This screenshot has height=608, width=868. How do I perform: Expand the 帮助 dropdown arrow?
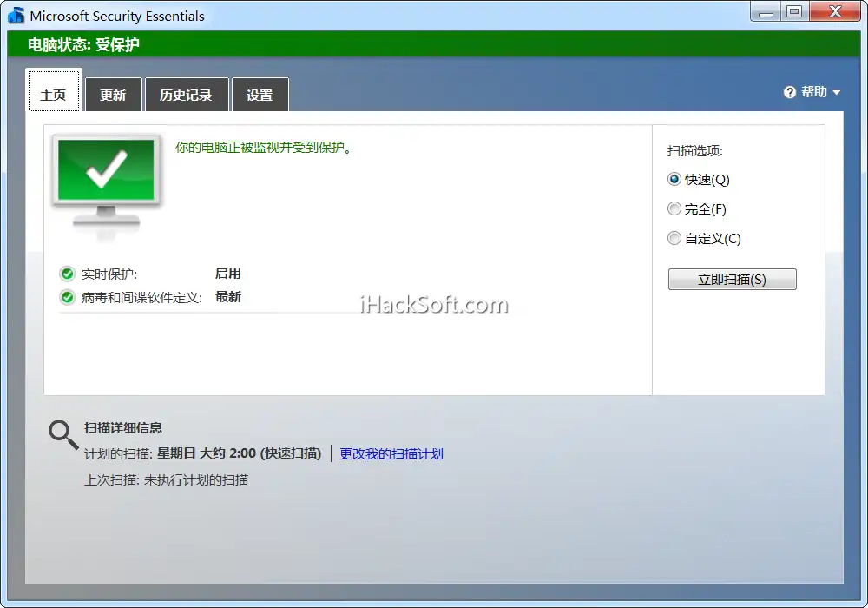[x=836, y=92]
